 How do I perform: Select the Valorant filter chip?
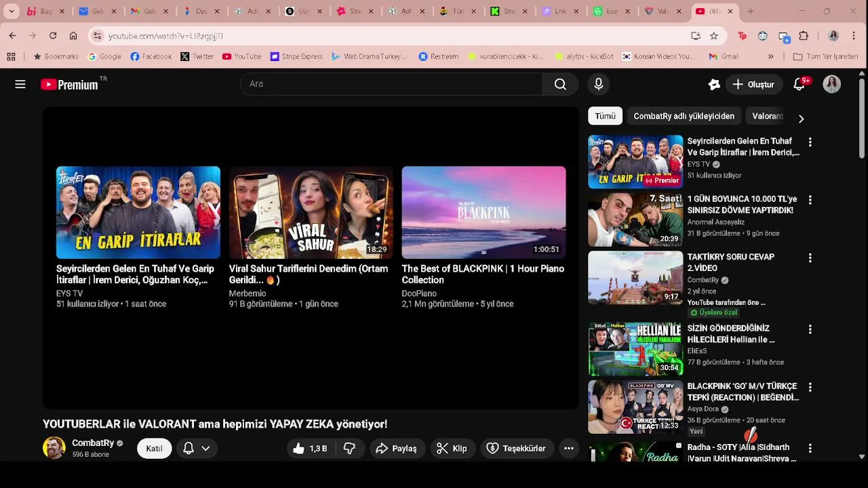click(767, 116)
